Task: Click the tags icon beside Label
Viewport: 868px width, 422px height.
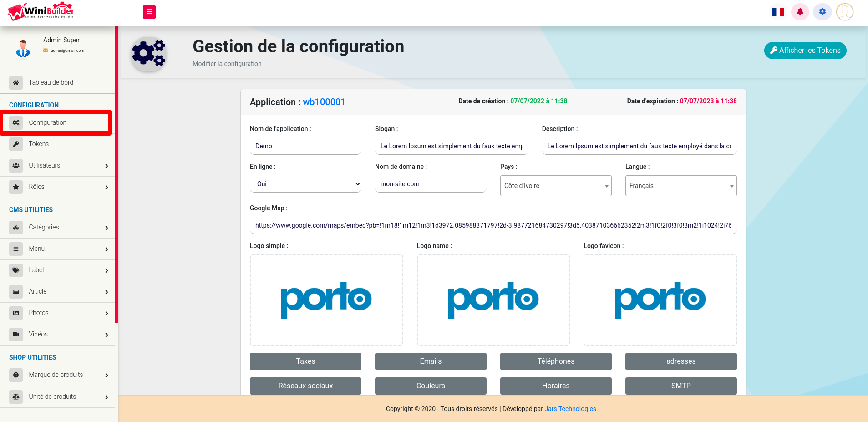Action: pyautogui.click(x=16, y=270)
